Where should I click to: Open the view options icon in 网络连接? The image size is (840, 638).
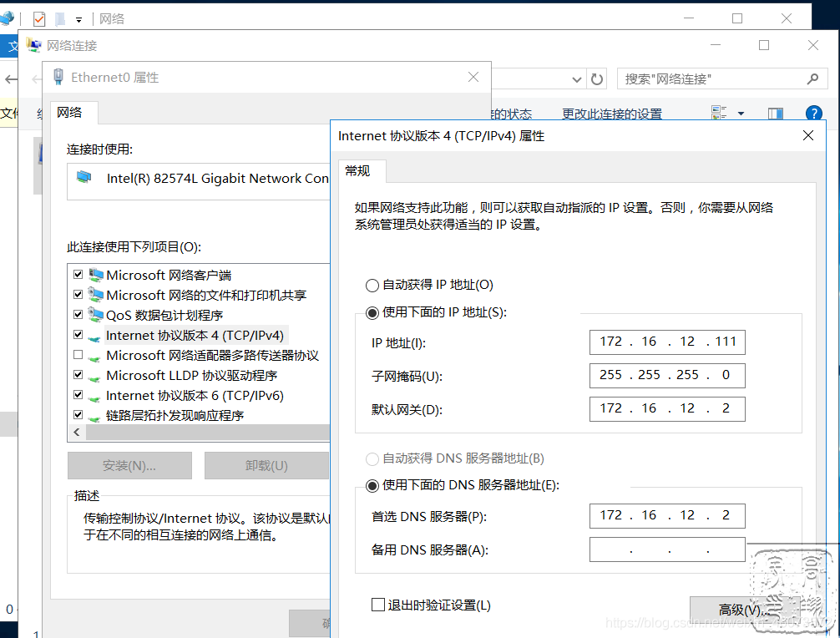tap(719, 113)
